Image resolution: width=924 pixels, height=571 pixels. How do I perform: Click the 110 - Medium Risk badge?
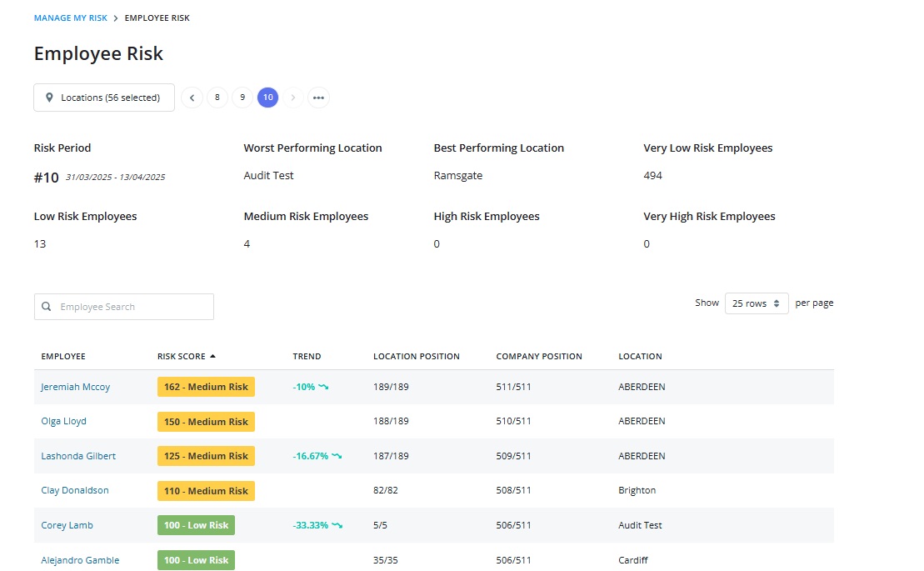pos(207,491)
